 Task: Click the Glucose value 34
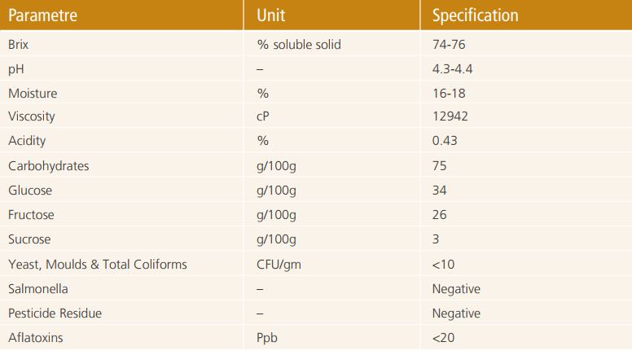tap(439, 191)
